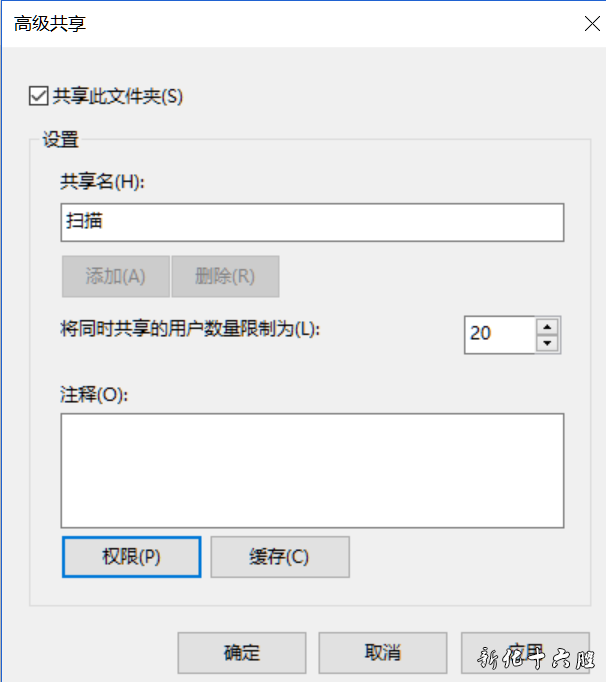
Task: Click the 共享名(H): label
Action: tap(102, 181)
